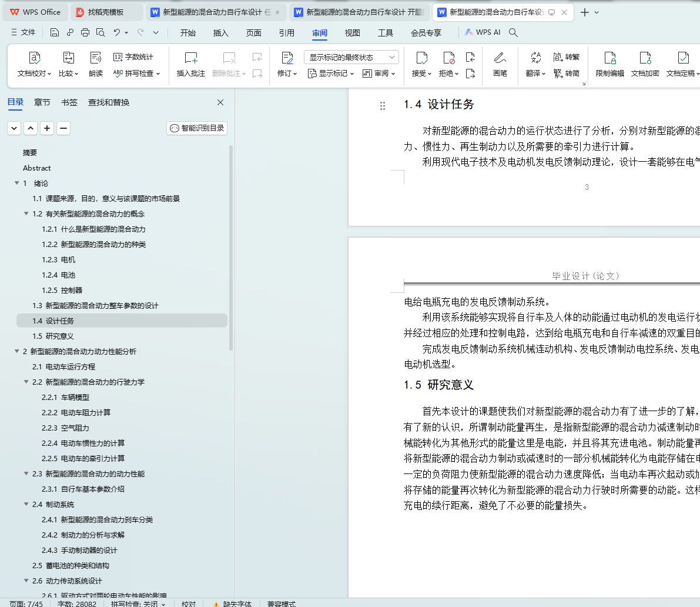
Task: Toggle 拼写检查: 关闭 in status bar
Action: pyautogui.click(x=138, y=603)
